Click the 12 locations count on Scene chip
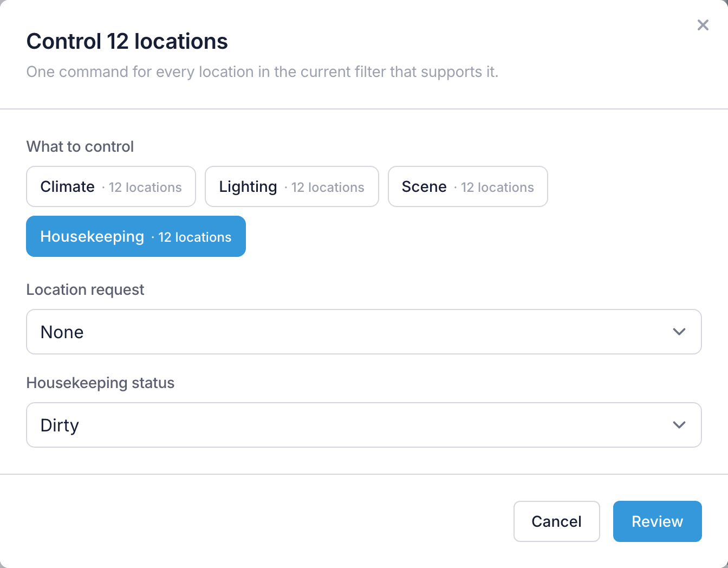The image size is (728, 568). pos(497,188)
